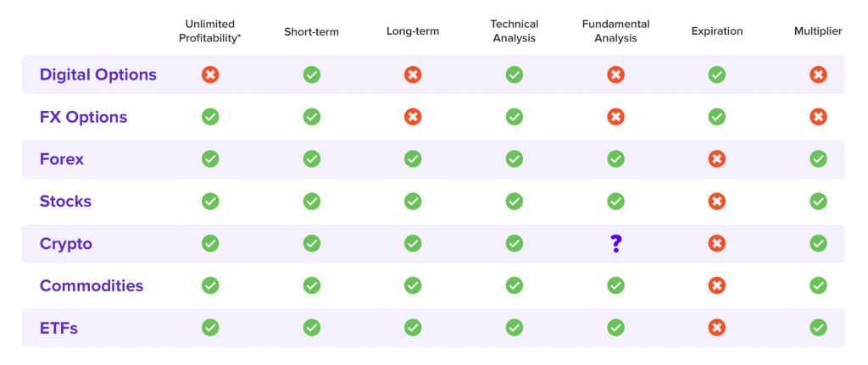The width and height of the screenshot is (868, 365).
Task: Select the Digital Options row label
Action: tap(98, 75)
